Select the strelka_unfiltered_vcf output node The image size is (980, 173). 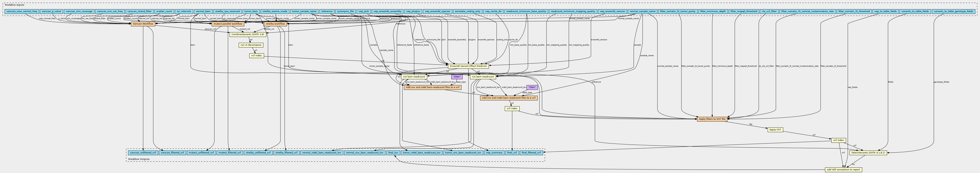[258, 153]
